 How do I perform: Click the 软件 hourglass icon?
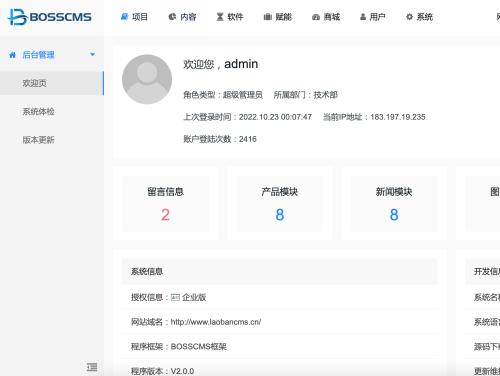(x=220, y=17)
